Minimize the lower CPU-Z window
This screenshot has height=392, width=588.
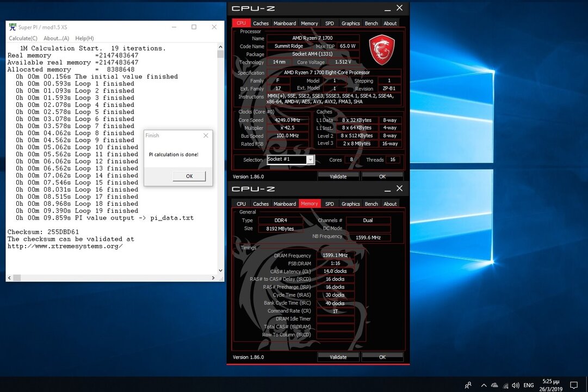pyautogui.click(x=388, y=189)
